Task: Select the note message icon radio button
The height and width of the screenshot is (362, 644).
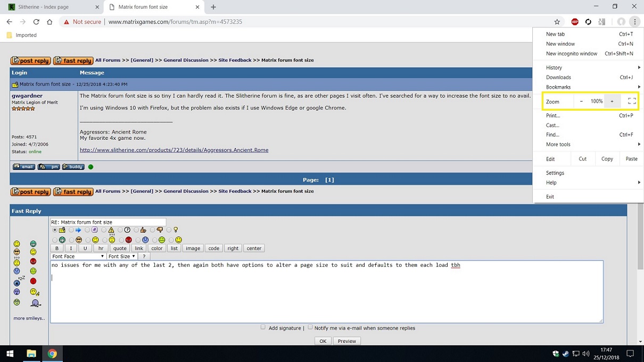Action: (55, 230)
